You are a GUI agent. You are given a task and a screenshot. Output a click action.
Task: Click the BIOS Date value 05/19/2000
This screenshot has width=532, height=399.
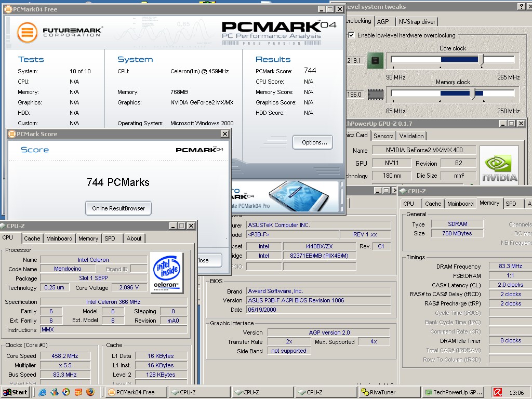318,310
